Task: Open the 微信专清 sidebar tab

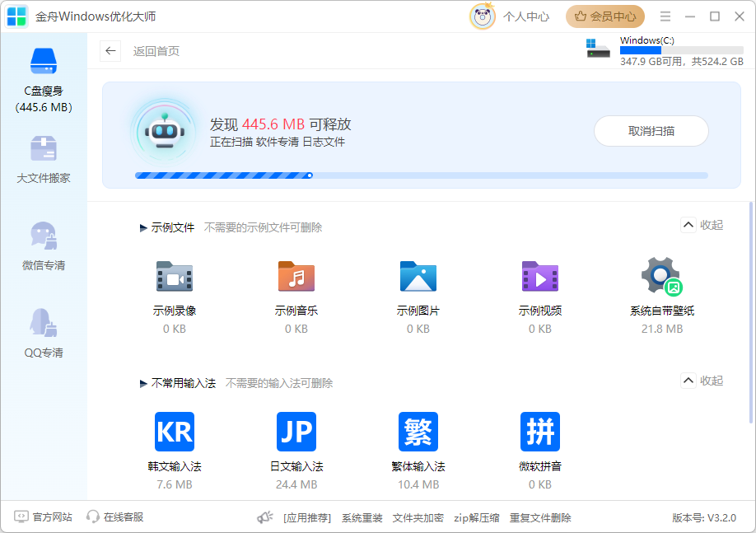Action: point(44,247)
